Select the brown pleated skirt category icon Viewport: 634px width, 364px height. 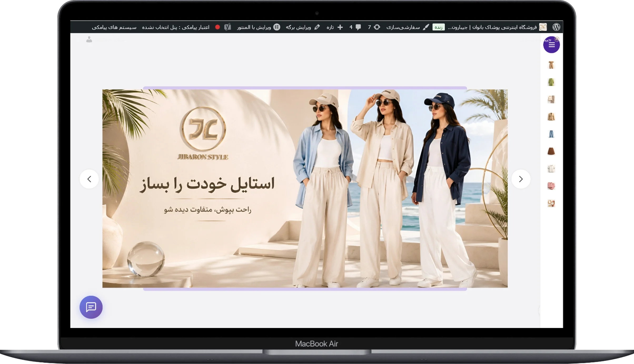pyautogui.click(x=551, y=151)
